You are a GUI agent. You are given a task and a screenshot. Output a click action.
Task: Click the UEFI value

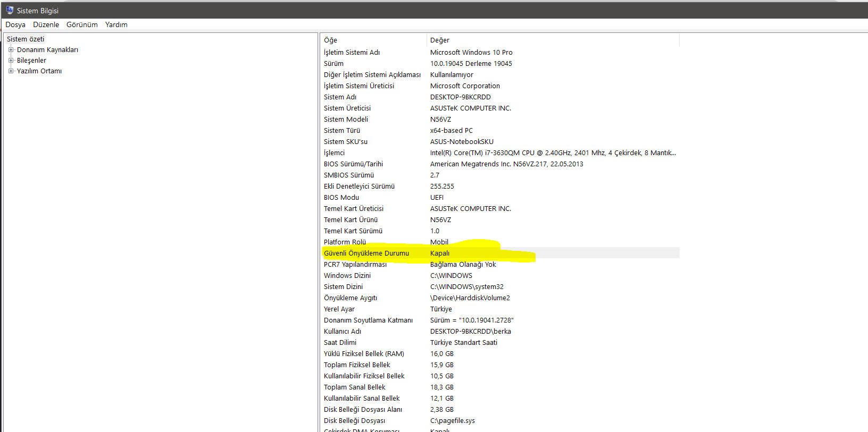(437, 197)
